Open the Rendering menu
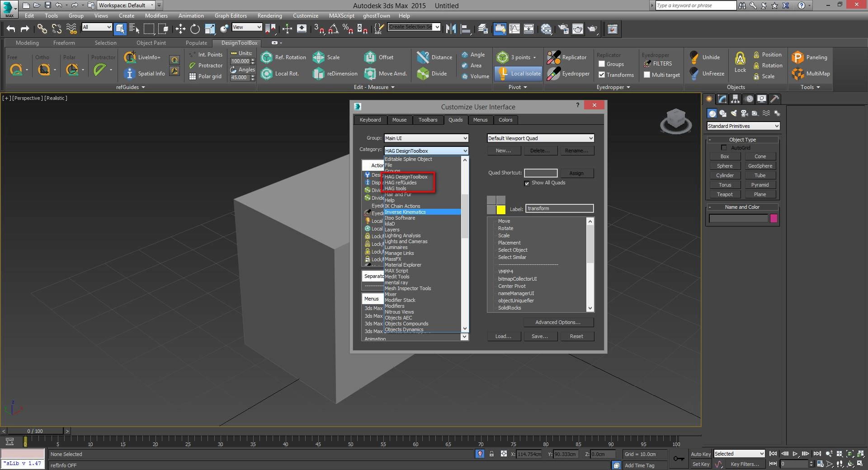This screenshot has height=470, width=868. tap(269, 15)
